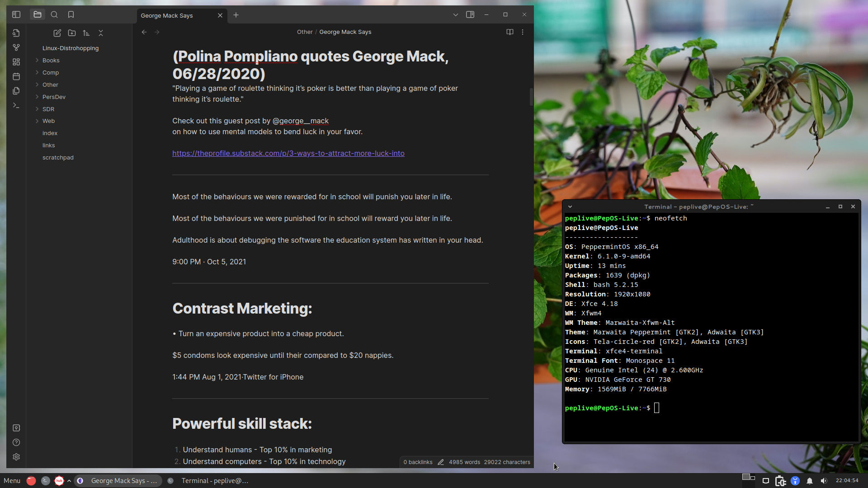The width and height of the screenshot is (868, 488).
Task: Launch the red file manager panel icon
Action: coord(31,481)
